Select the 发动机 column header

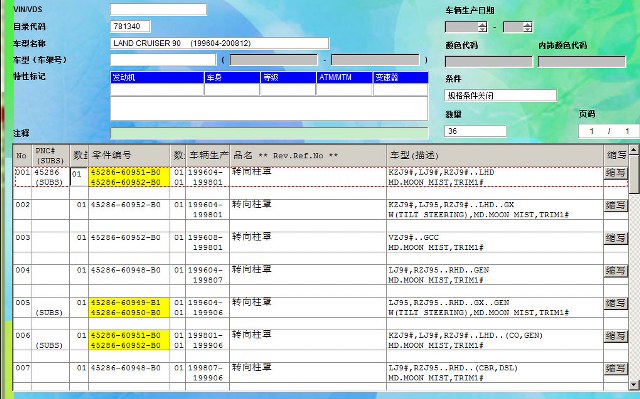[x=157, y=78]
